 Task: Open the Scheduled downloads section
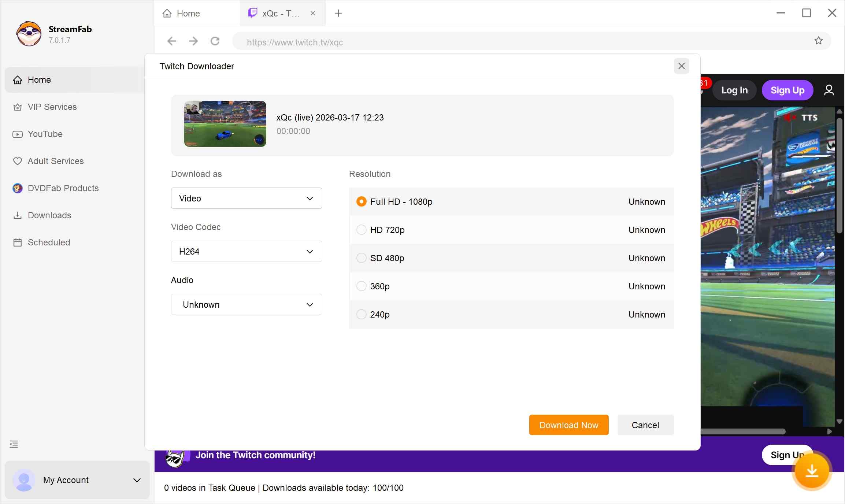(x=49, y=242)
